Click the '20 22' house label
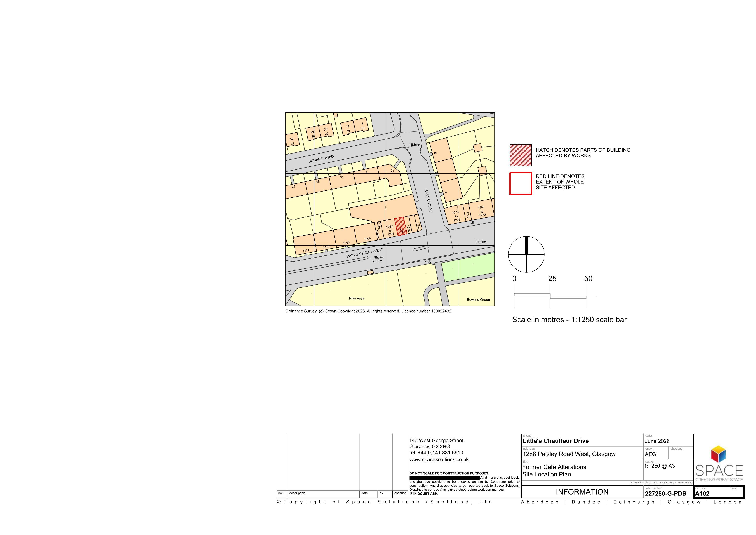 (x=326, y=132)
